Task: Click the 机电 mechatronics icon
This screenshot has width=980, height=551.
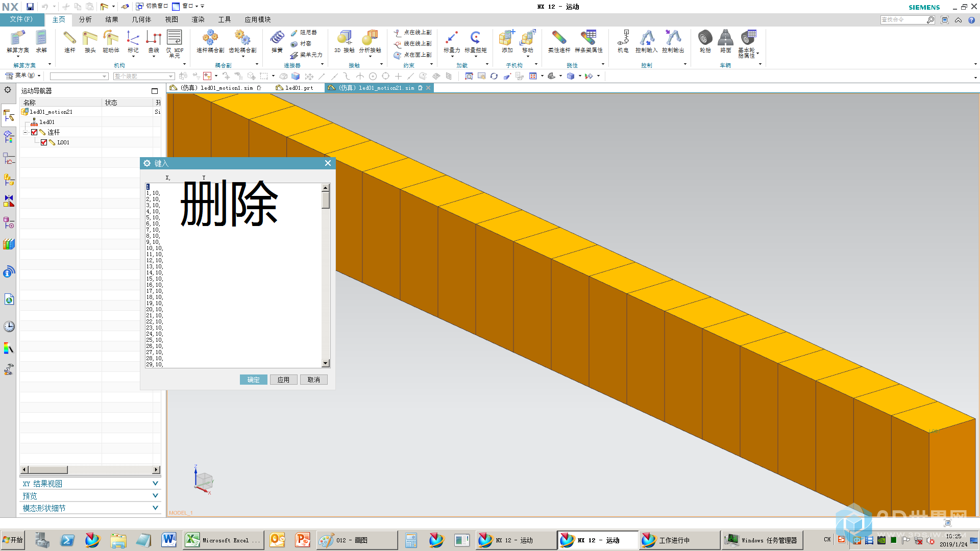Action: (623, 41)
